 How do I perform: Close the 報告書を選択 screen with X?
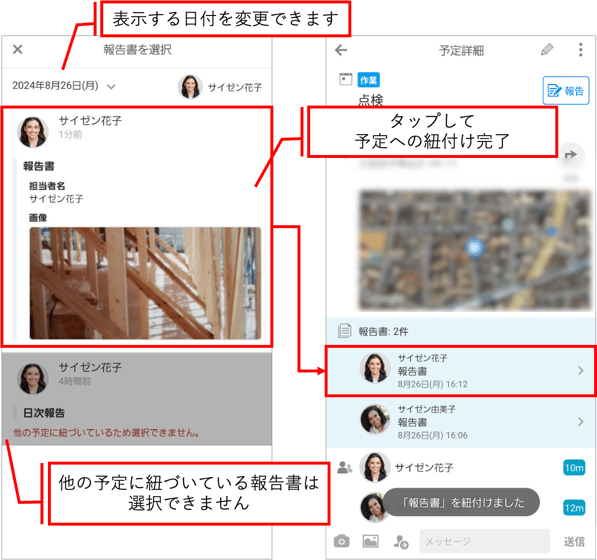click(x=18, y=49)
